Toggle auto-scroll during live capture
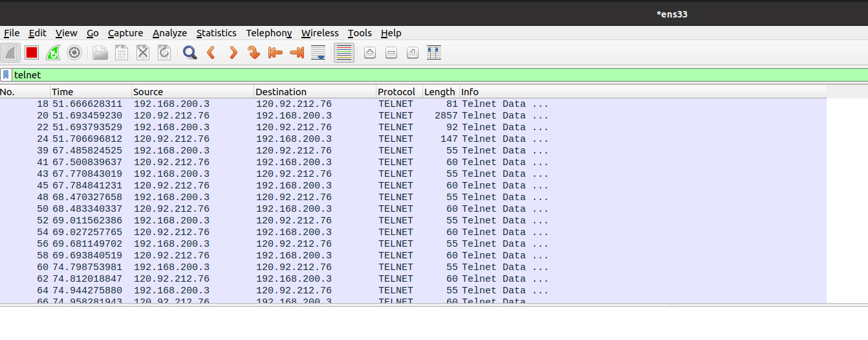 (318, 53)
